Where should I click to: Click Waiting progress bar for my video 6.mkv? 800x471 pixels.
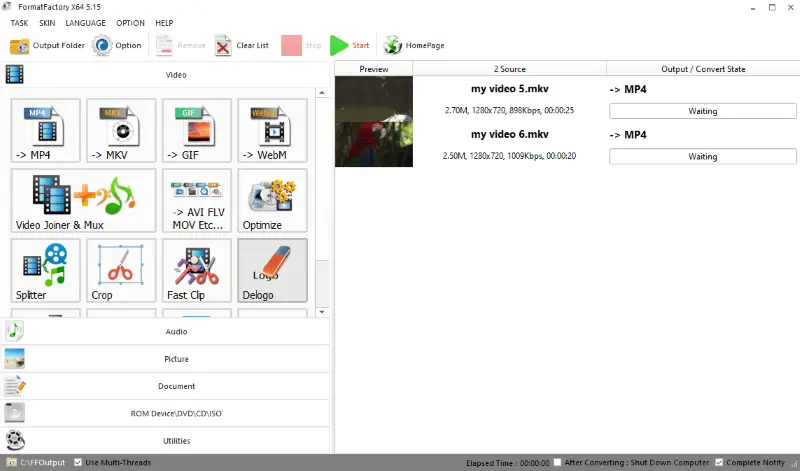[x=703, y=157]
